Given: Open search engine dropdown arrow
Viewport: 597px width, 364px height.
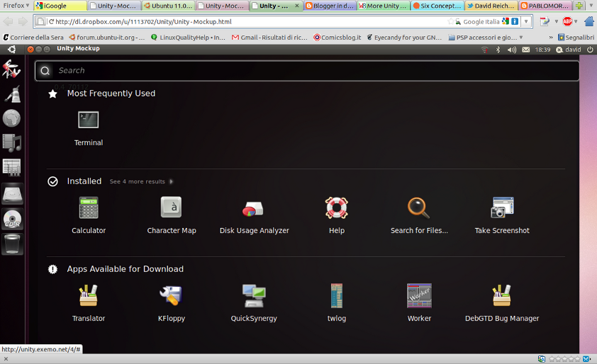Looking at the screenshot, I should pos(526,22).
